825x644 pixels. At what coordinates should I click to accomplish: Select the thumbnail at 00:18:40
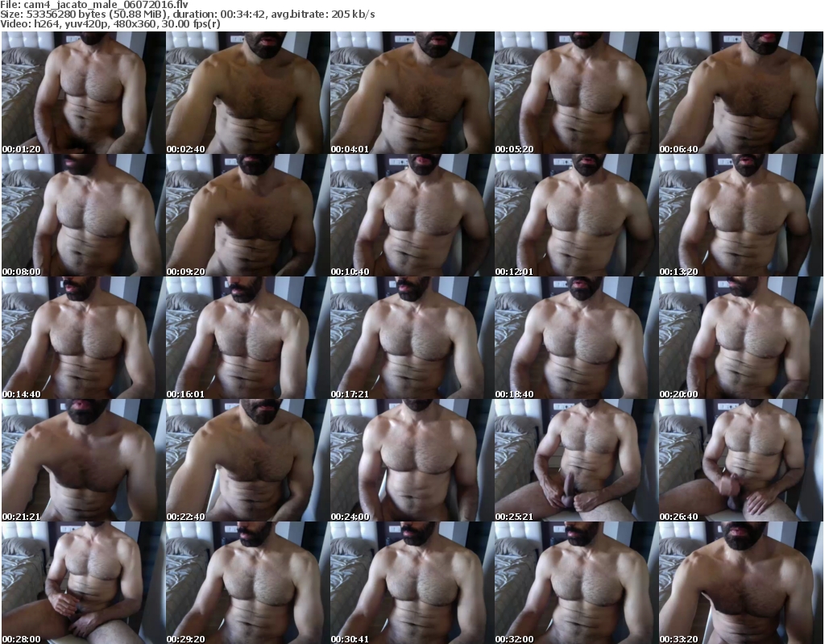click(x=575, y=338)
